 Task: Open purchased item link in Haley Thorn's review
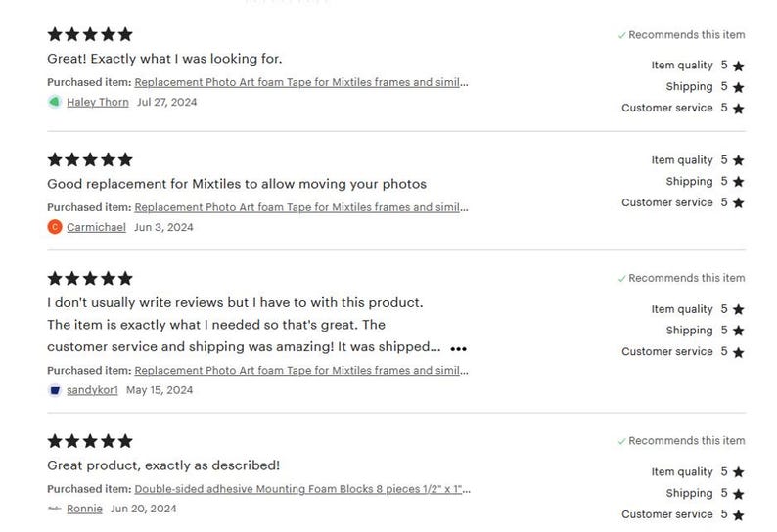coord(301,82)
